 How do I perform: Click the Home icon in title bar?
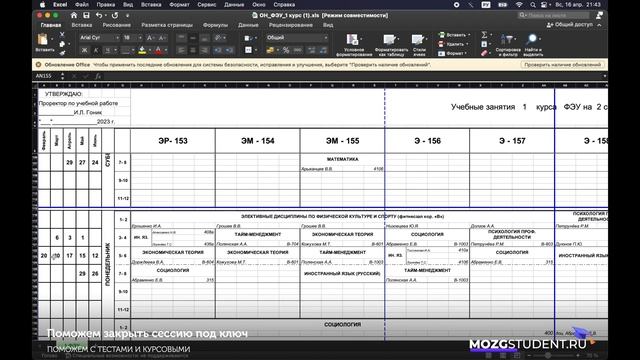click(73, 16)
